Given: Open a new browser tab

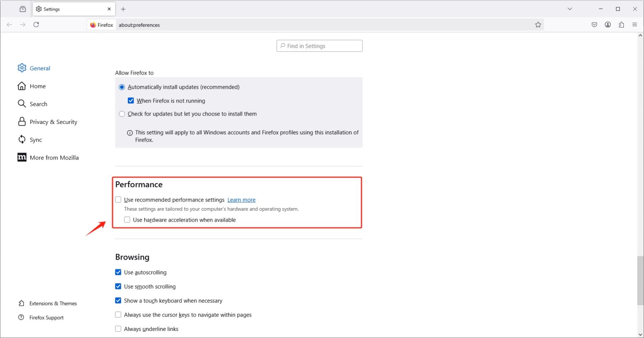Looking at the screenshot, I should click(x=123, y=9).
